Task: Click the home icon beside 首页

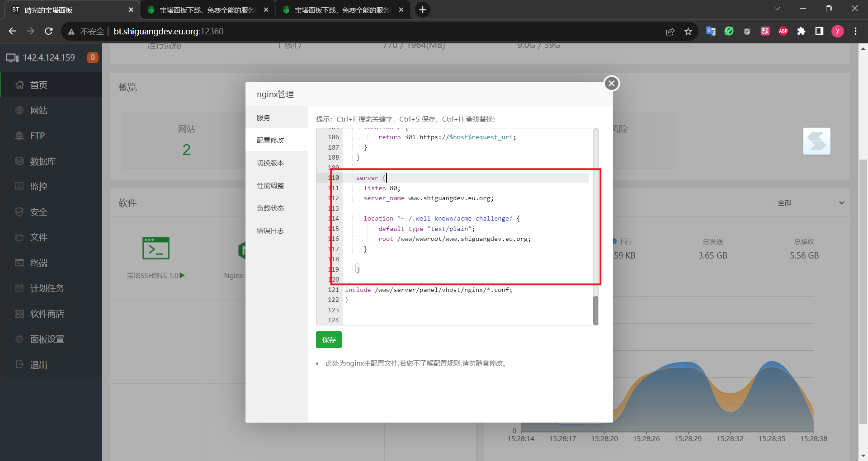Action: (19, 85)
